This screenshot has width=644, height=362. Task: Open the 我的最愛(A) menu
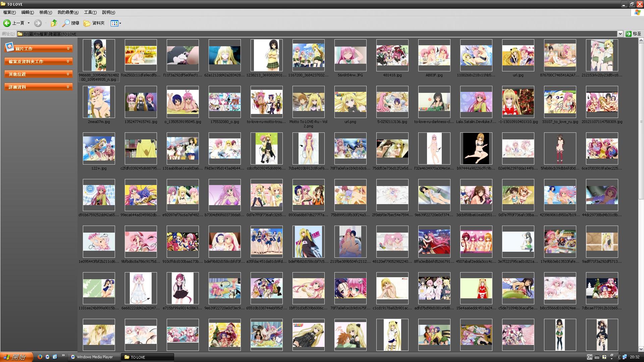[x=68, y=12]
